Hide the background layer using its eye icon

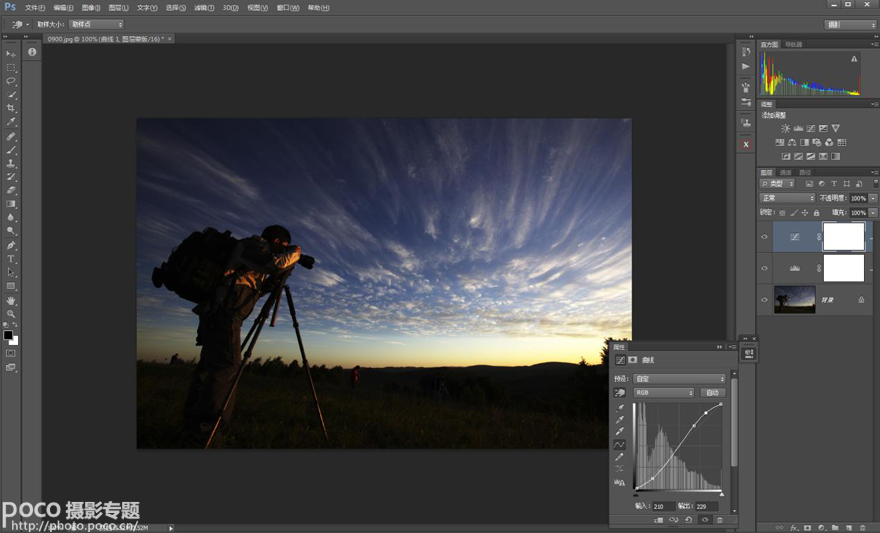765,299
